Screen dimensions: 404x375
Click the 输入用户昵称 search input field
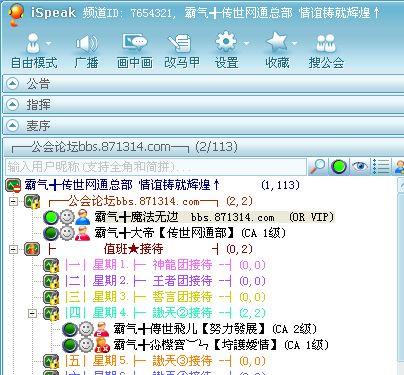click(x=156, y=166)
